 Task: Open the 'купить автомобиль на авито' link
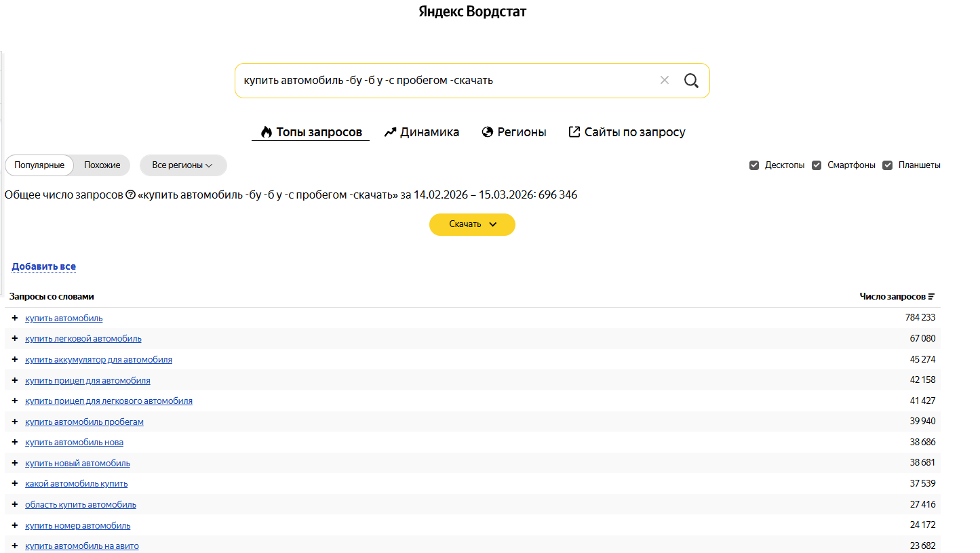click(x=82, y=546)
